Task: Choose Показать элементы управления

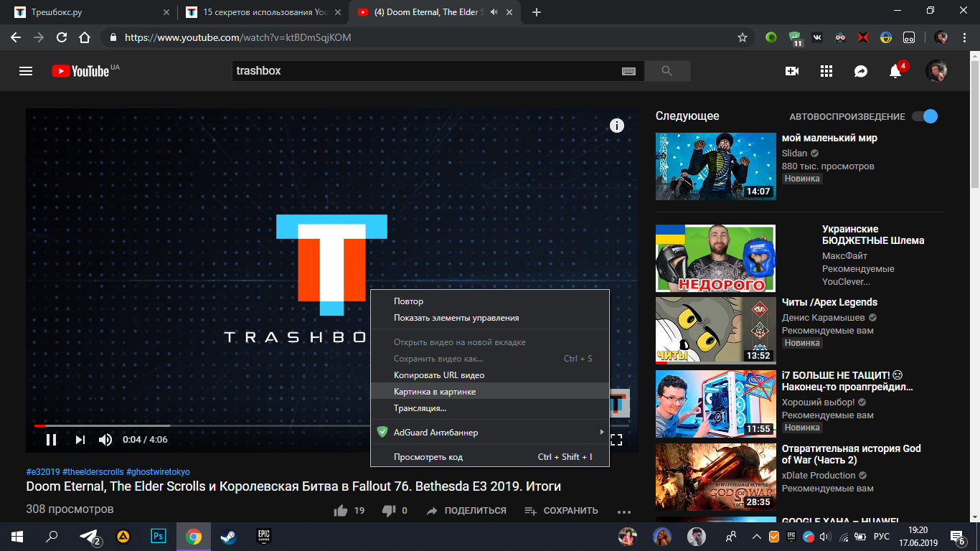Action: pyautogui.click(x=490, y=318)
